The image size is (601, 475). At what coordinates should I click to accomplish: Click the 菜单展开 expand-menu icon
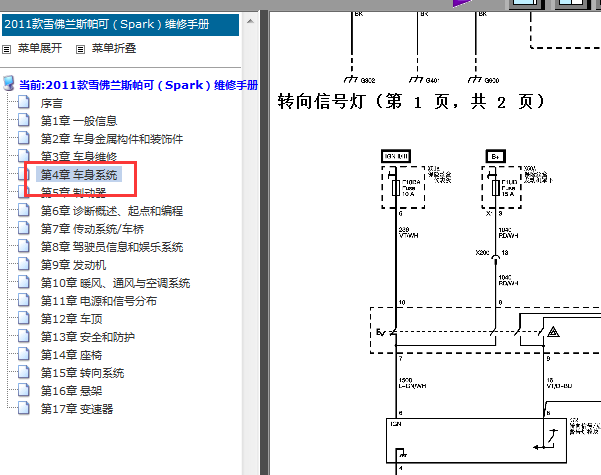pos(7,49)
